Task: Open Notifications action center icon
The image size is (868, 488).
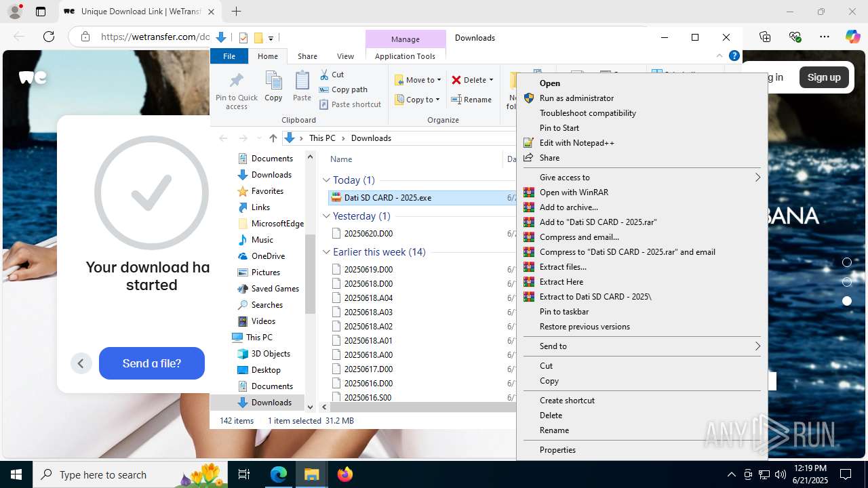Action: 846,474
